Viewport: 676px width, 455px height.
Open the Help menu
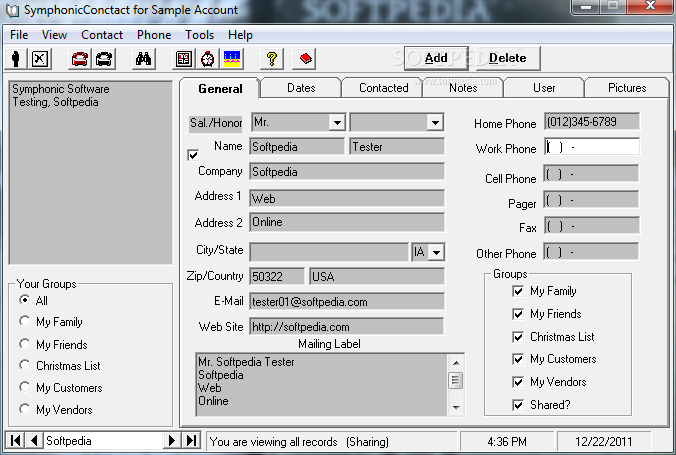click(240, 35)
